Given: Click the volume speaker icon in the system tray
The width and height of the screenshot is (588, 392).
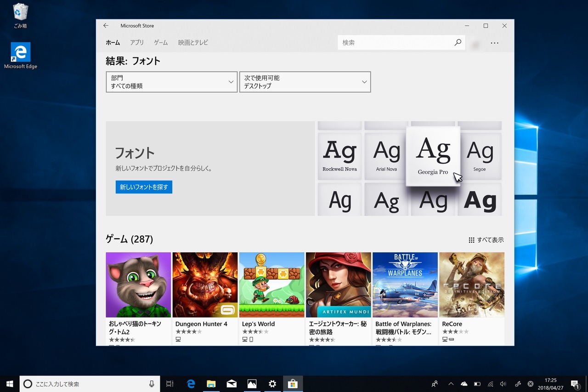Looking at the screenshot, I should [x=503, y=384].
